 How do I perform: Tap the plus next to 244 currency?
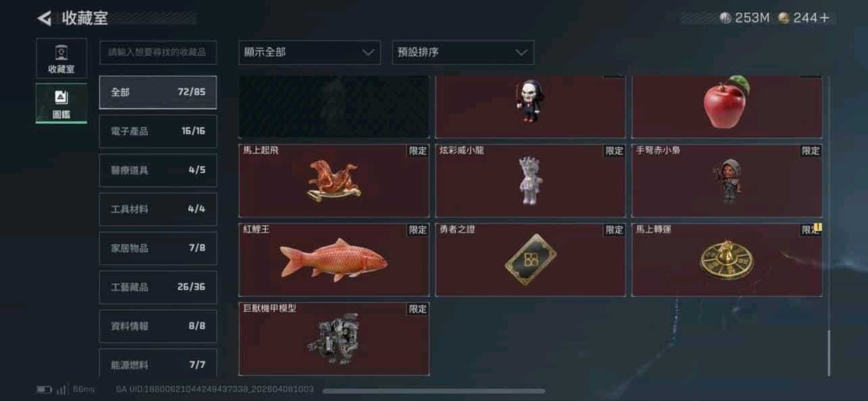825,17
